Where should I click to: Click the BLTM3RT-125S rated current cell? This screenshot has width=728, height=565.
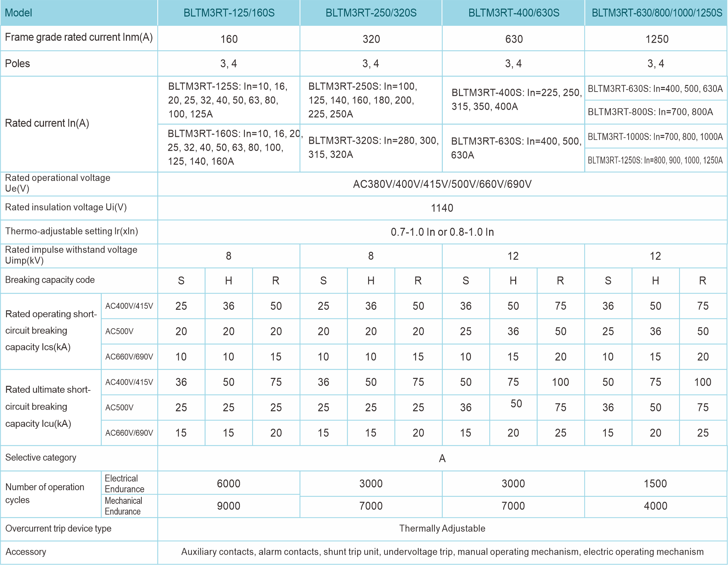click(x=229, y=100)
